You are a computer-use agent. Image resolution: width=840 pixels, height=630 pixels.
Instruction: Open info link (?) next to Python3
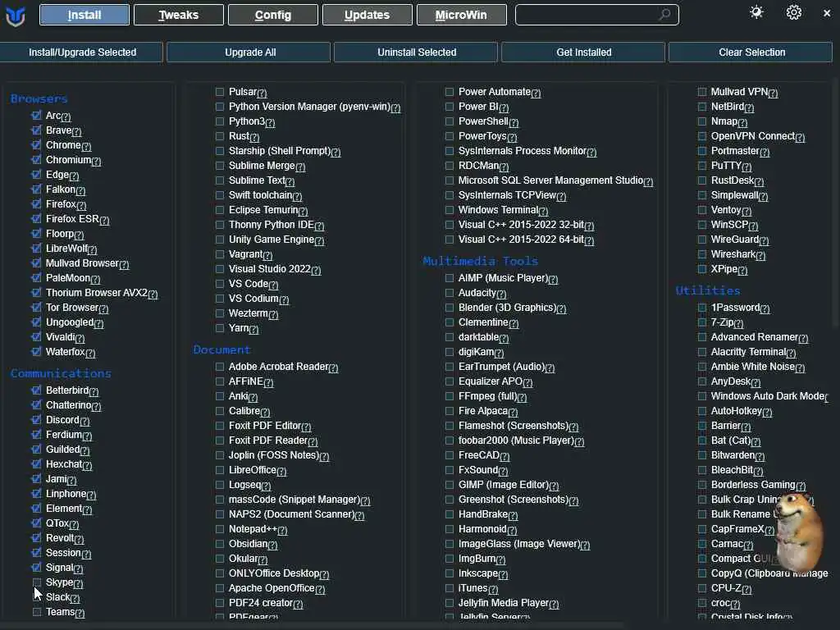click(270, 123)
